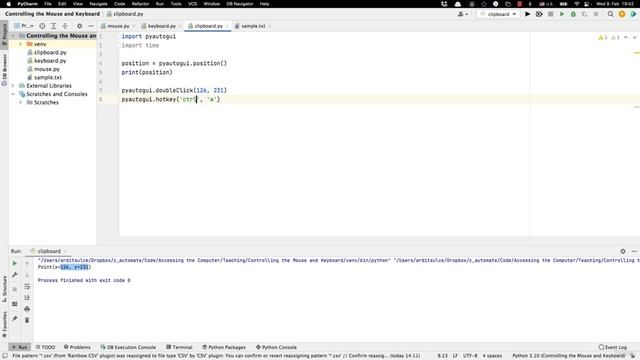Click the colorful arrow icon at toolbar end
Image resolution: width=640 pixels, height=360 pixels.
(x=633, y=14)
